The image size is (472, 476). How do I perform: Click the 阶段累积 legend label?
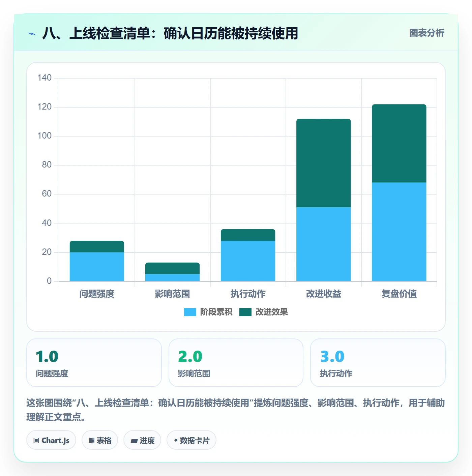tap(216, 312)
